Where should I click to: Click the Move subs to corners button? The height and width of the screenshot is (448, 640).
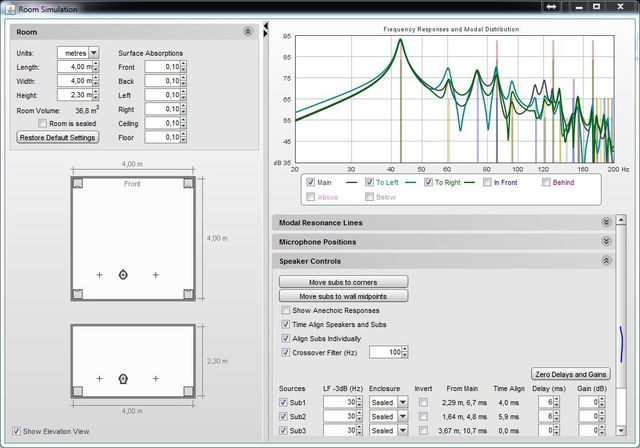(x=343, y=282)
